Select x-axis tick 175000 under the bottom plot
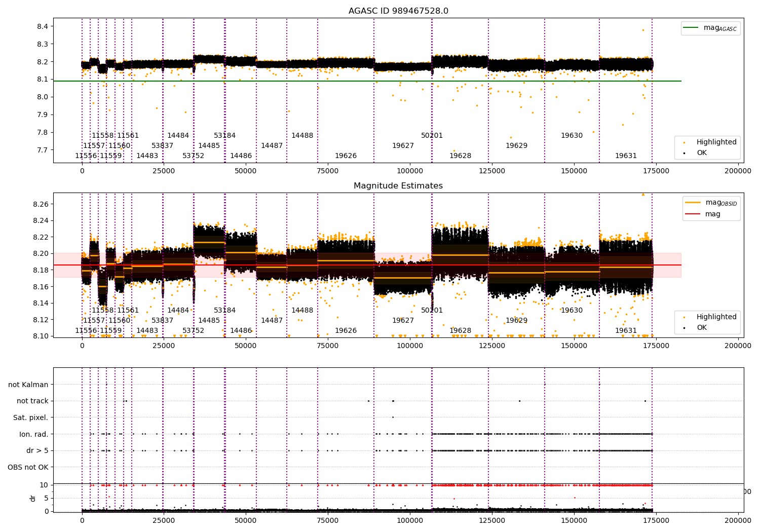Screen dimensions: 760x532 (x=656, y=521)
